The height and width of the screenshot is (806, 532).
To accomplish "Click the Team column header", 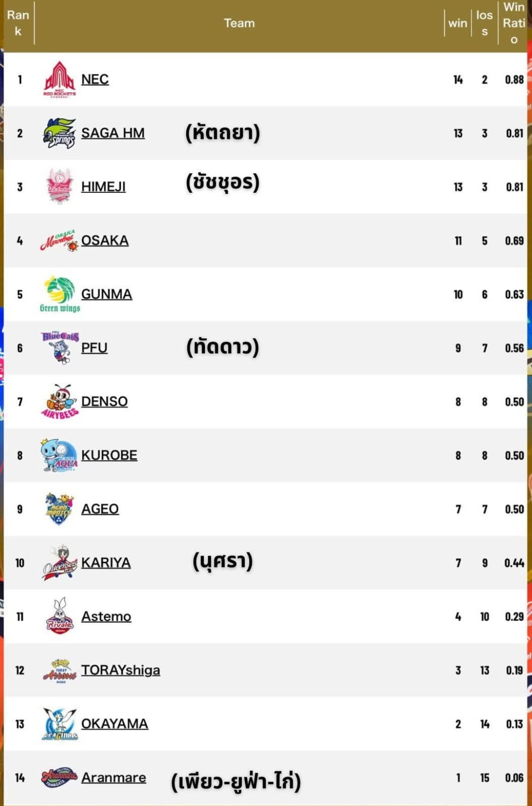I will coord(239,23).
